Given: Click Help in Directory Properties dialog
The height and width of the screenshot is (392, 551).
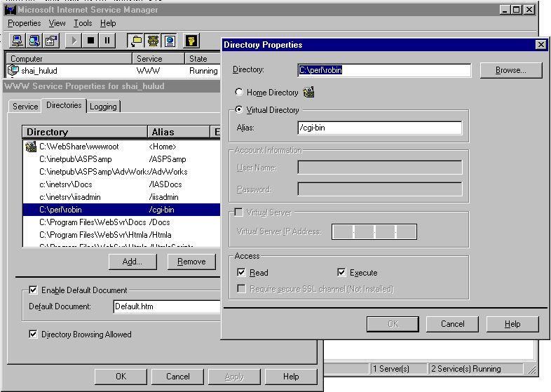Looking at the screenshot, I should [512, 324].
